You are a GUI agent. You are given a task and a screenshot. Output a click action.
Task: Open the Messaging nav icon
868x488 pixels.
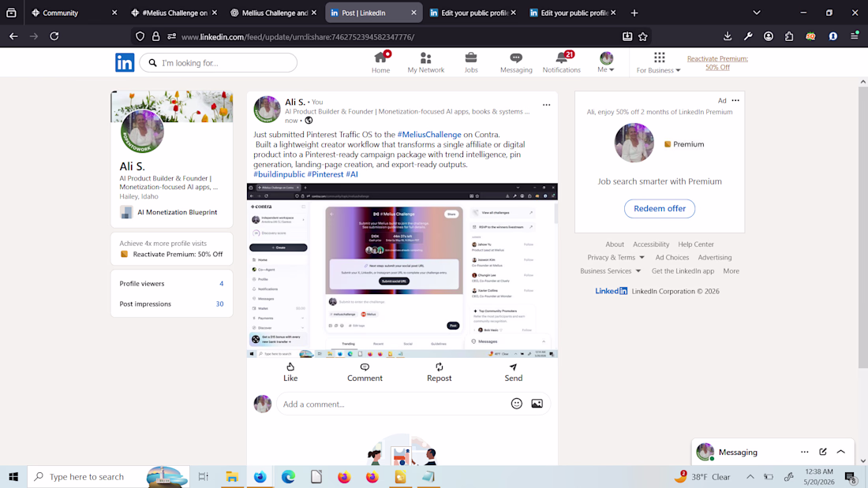click(516, 62)
